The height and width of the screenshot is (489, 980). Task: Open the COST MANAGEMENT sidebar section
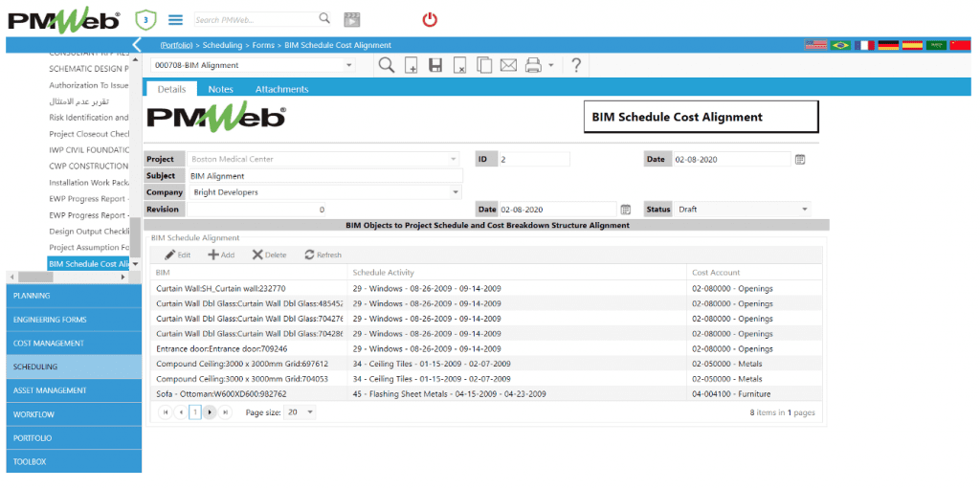coord(75,344)
